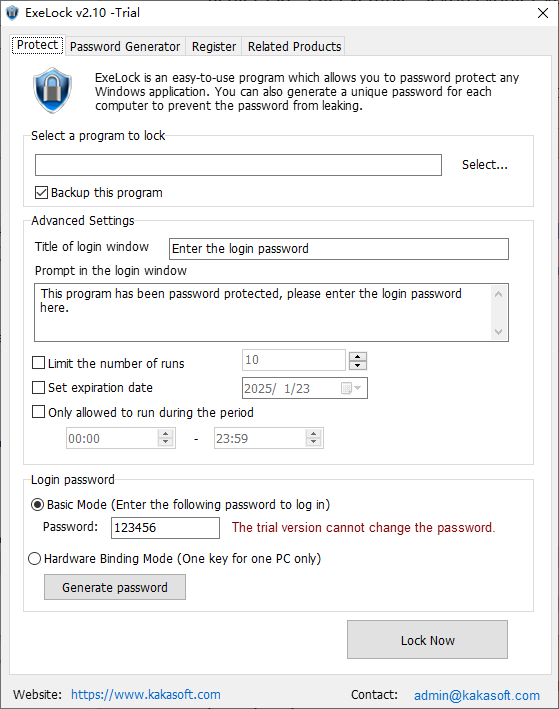Open the Register tab
The height and width of the screenshot is (709, 559).
click(214, 47)
